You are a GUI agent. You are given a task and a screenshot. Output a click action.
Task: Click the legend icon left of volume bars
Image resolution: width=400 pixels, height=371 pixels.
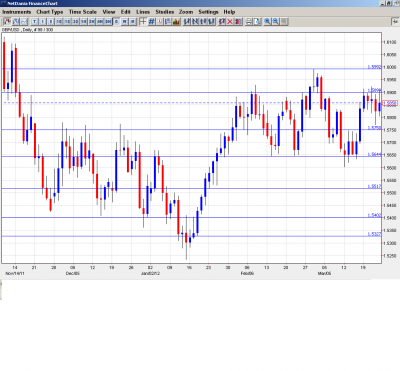[168, 22]
